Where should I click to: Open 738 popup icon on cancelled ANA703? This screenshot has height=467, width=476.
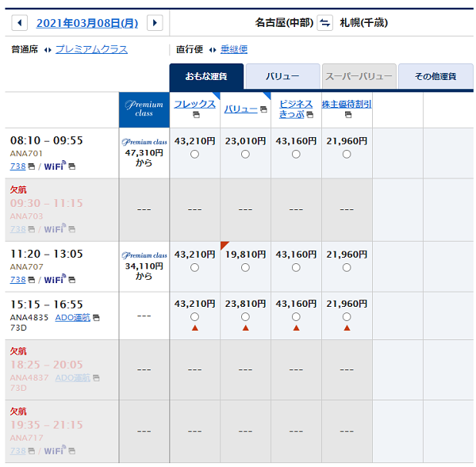pyautogui.click(x=31, y=229)
